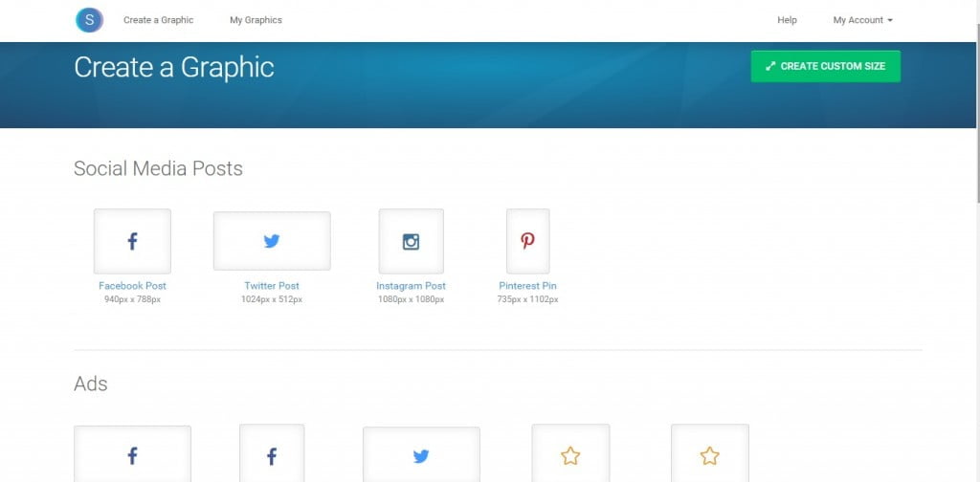Choose the Twitter bird tile under Ads
This screenshot has height=482, width=980.
[421, 455]
